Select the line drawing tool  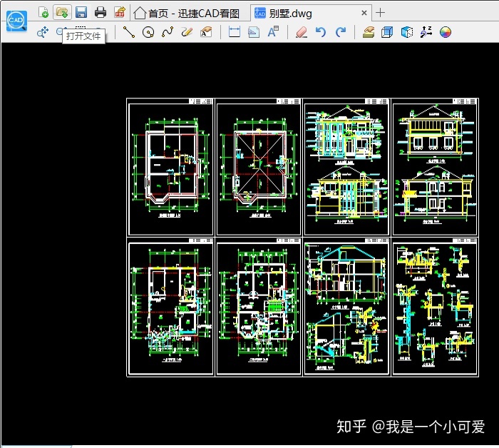[x=129, y=32]
